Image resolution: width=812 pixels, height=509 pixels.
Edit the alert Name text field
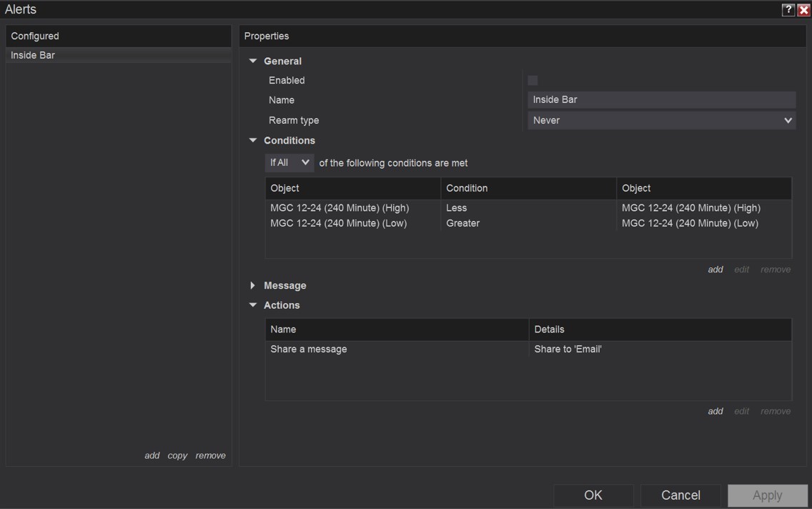click(x=661, y=100)
